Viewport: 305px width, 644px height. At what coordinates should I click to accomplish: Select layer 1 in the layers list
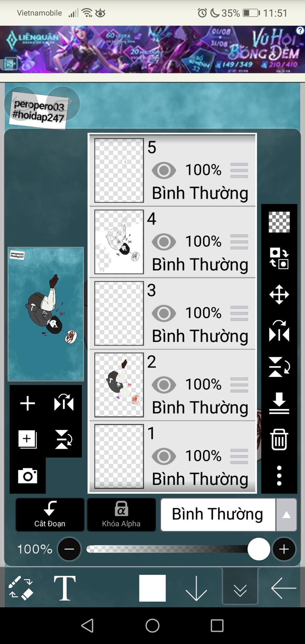(x=172, y=456)
